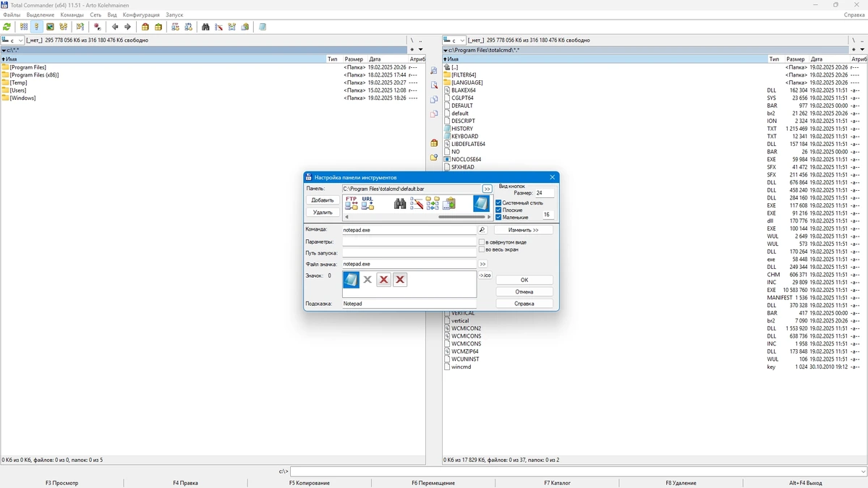Click the Размер field showing 24
Image resolution: width=868 pixels, height=488 pixels.
(545, 193)
